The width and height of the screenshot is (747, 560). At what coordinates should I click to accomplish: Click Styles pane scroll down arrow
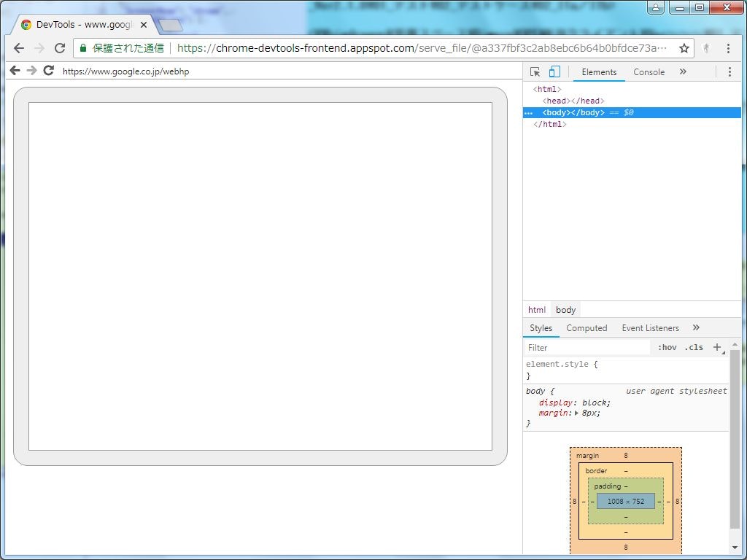coord(735,548)
